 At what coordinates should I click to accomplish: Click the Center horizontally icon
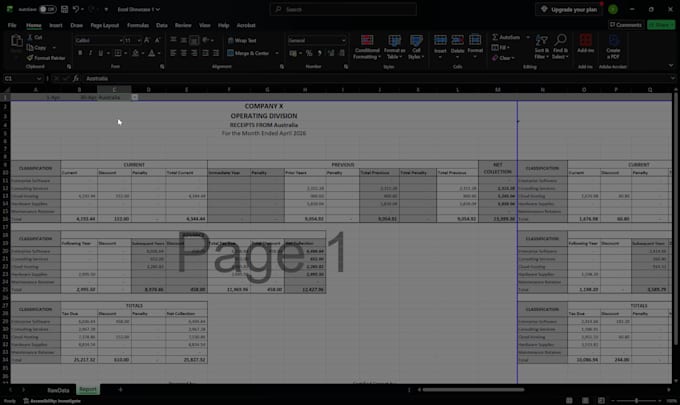click(183, 53)
